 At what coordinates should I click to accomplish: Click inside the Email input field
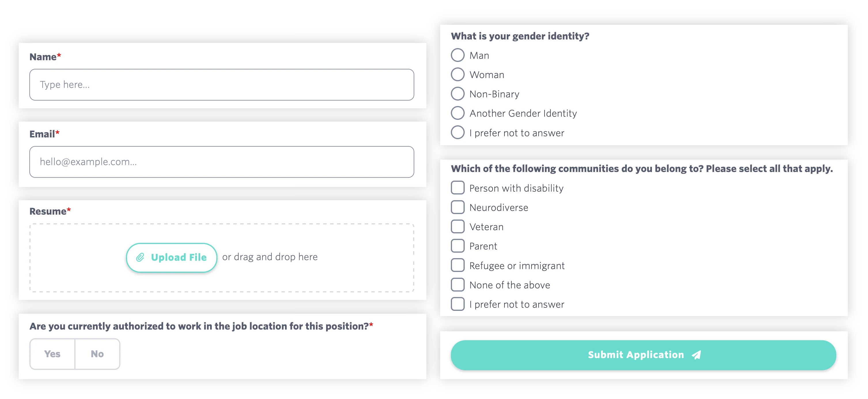click(222, 162)
